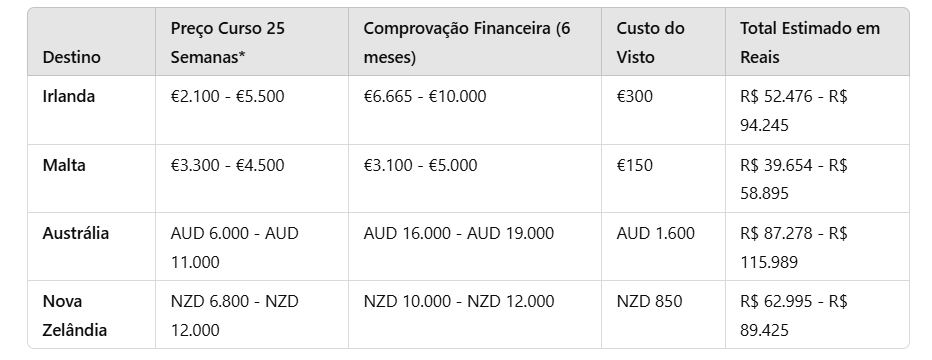Click the €6.665 - €10.000 financial proof cell
The image size is (932, 360).
424,96
